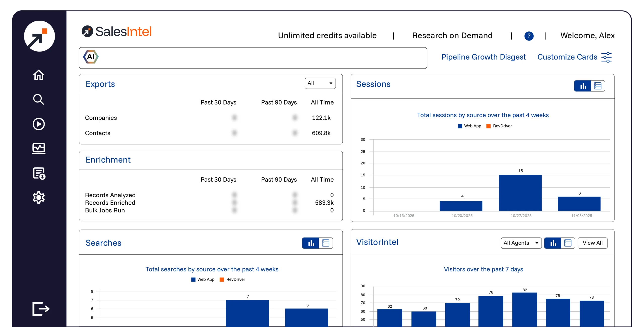Focus the AI search input field

point(253,58)
